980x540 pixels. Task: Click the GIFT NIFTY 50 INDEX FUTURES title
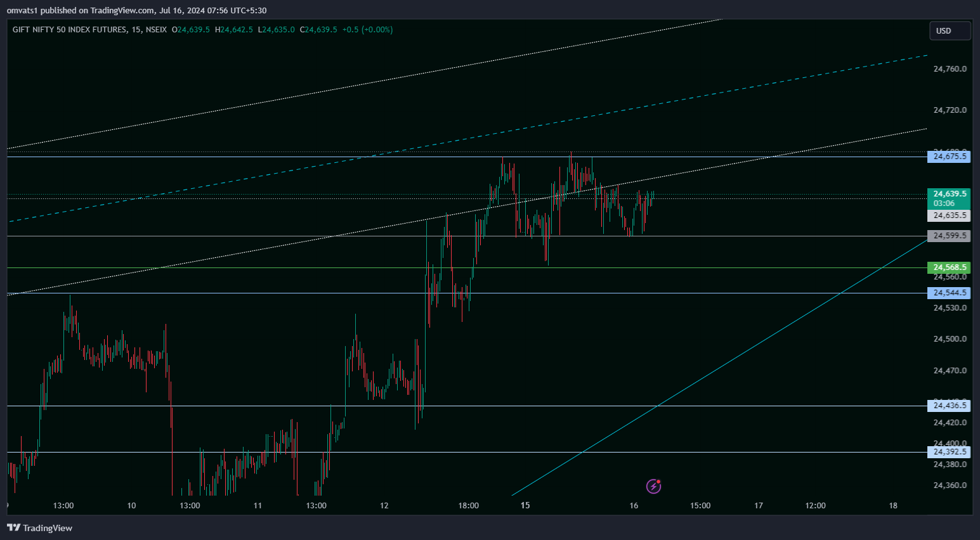coord(69,30)
